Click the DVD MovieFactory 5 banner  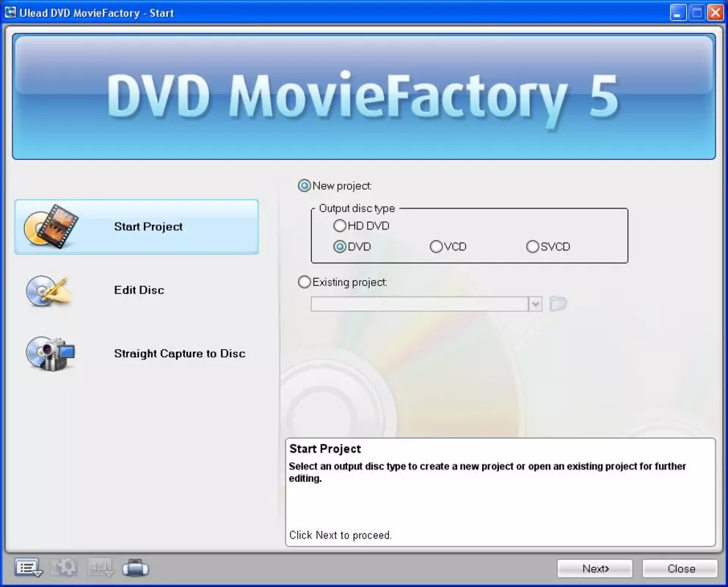tap(364, 97)
